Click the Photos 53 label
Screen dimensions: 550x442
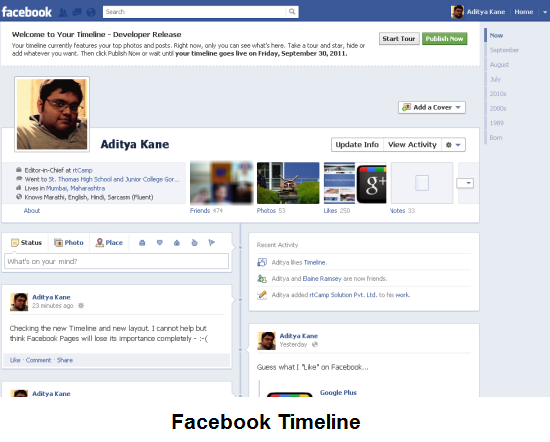[x=271, y=210]
